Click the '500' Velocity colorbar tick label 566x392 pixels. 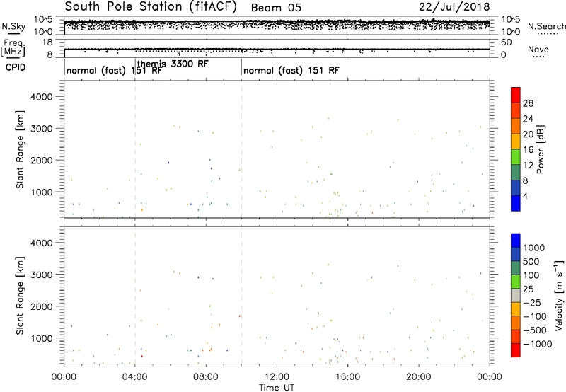point(531,261)
